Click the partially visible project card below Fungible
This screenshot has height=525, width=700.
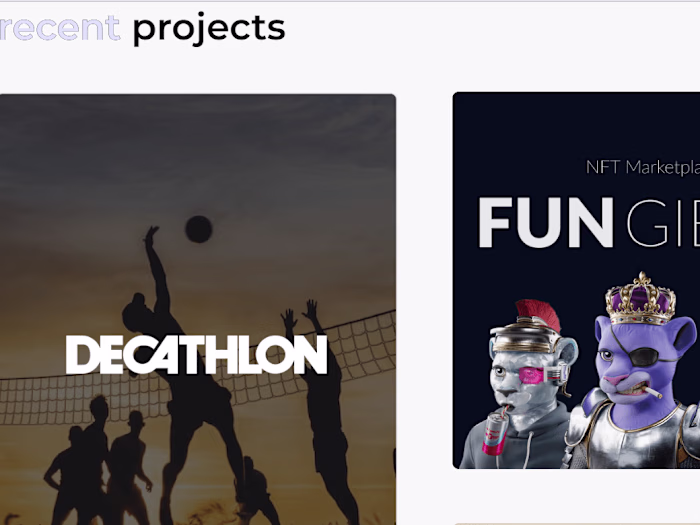(576, 523)
